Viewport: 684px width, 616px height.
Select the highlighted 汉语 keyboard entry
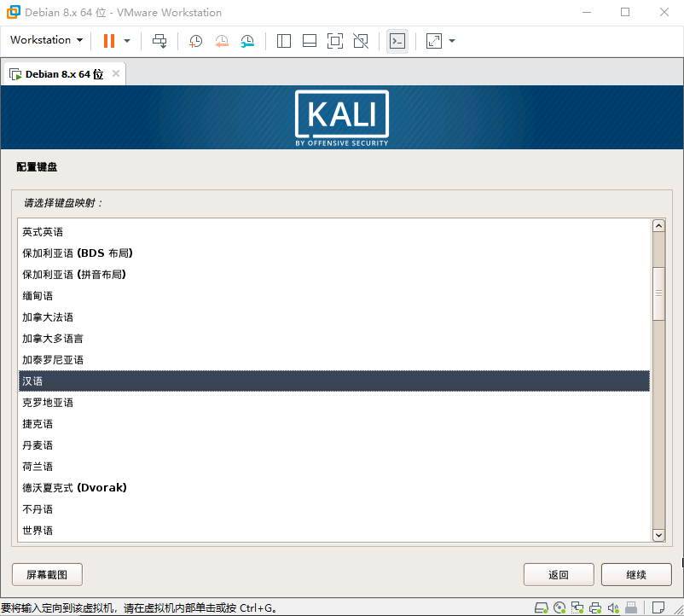334,381
